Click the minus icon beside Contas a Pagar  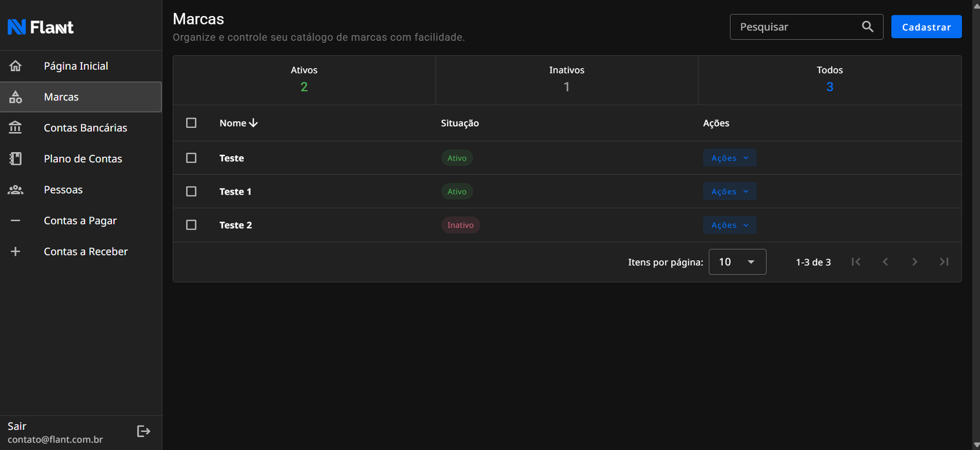point(15,220)
